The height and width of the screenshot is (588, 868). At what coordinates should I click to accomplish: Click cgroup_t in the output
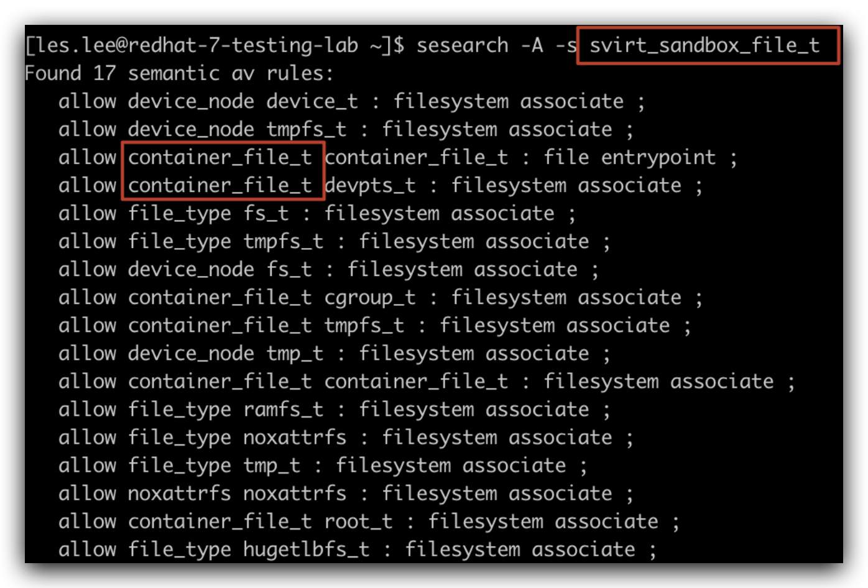pyautogui.click(x=370, y=298)
